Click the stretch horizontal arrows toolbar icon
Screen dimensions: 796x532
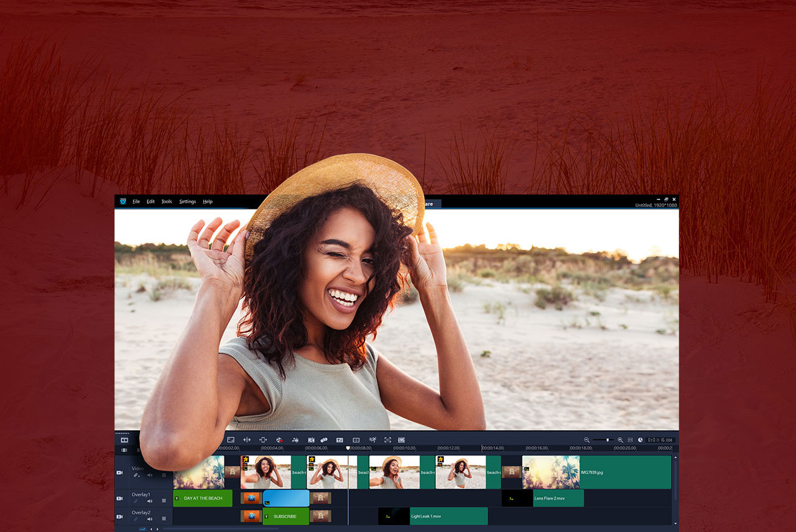(x=247, y=440)
